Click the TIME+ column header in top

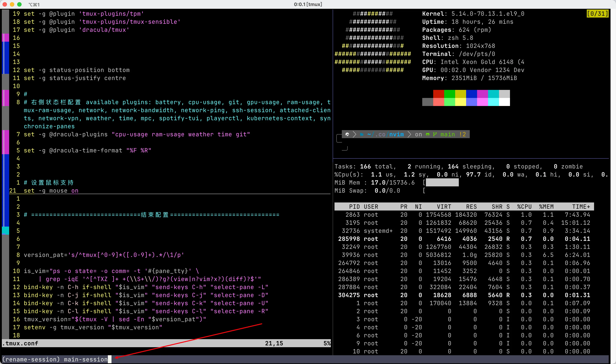coord(581,206)
